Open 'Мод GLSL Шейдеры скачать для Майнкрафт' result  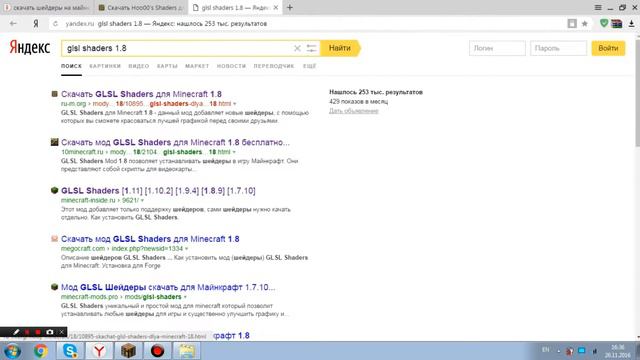pos(168,287)
